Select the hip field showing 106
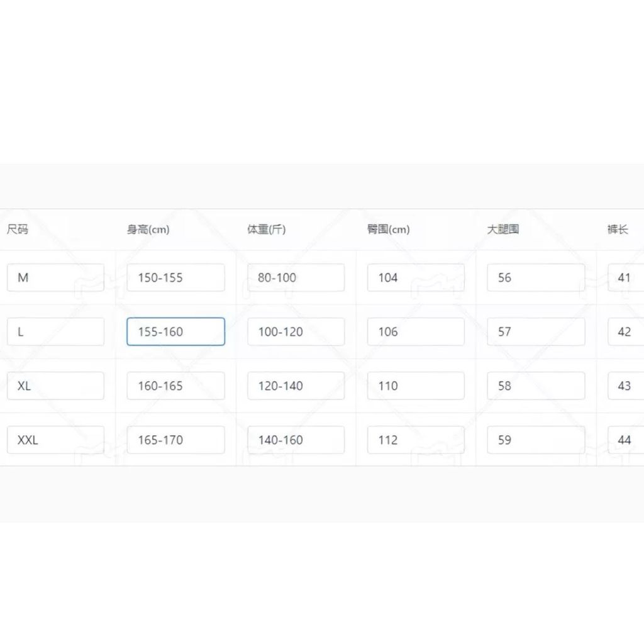Viewport: 644px width, 644px height. pyautogui.click(x=416, y=331)
